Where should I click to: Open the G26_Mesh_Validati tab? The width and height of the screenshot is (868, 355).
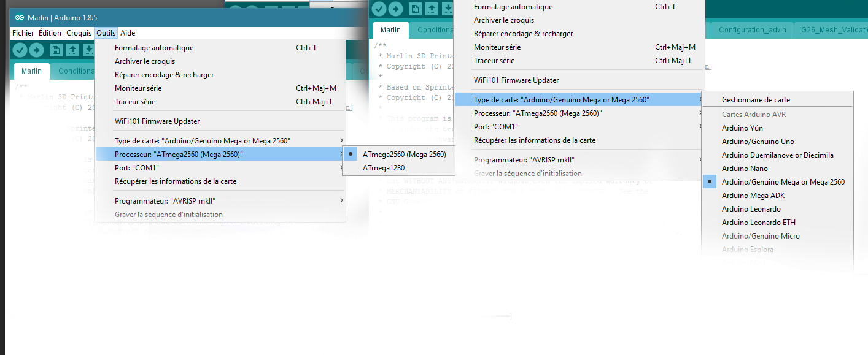[831, 30]
